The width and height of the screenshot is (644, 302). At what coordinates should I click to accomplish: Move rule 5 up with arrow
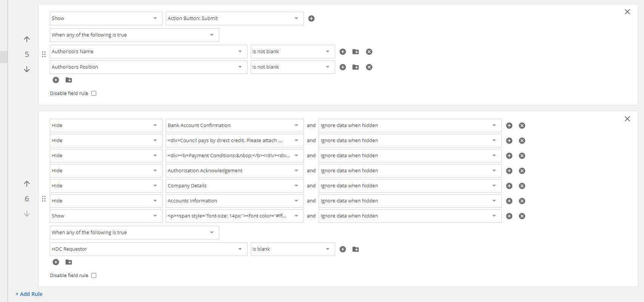27,39
